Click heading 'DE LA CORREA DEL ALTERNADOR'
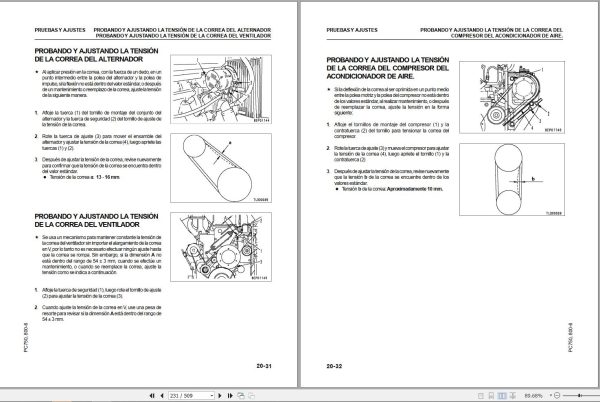Viewport: 600px width, 402px height. (88, 59)
